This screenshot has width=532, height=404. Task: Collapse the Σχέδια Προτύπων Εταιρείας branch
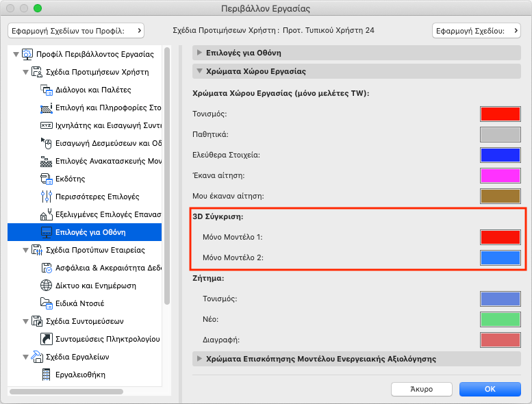(25, 251)
